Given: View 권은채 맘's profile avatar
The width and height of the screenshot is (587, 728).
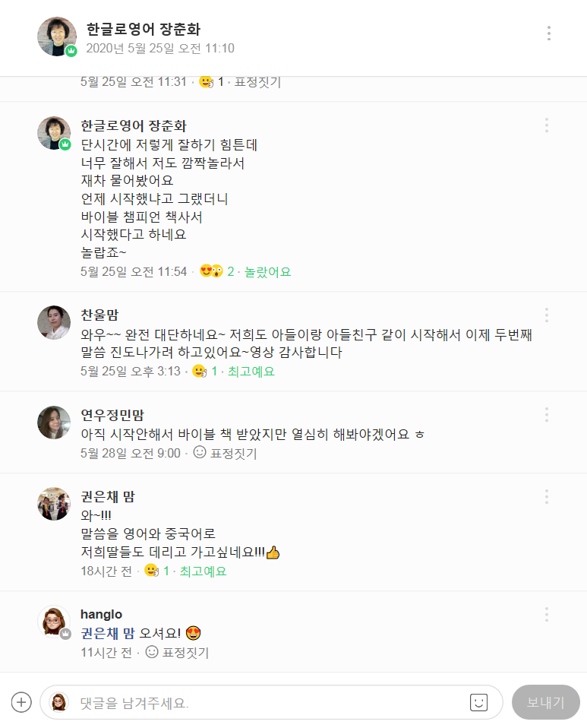Looking at the screenshot, I should click(x=54, y=504).
